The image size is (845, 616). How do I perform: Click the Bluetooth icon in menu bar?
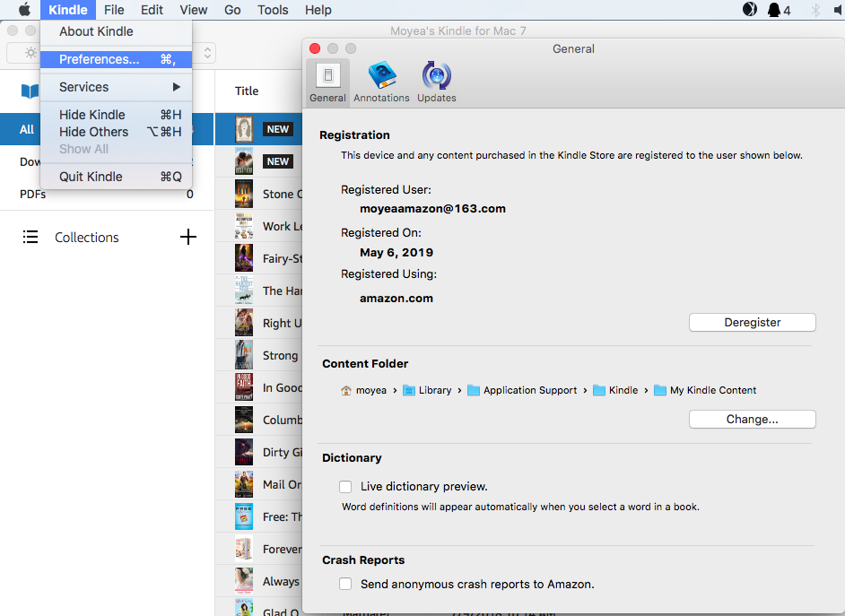(x=815, y=10)
